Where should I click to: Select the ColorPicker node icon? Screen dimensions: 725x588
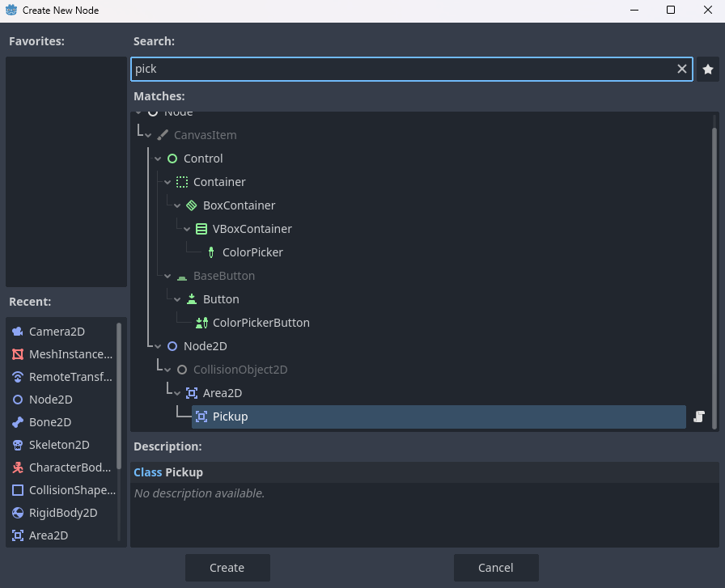(x=211, y=252)
